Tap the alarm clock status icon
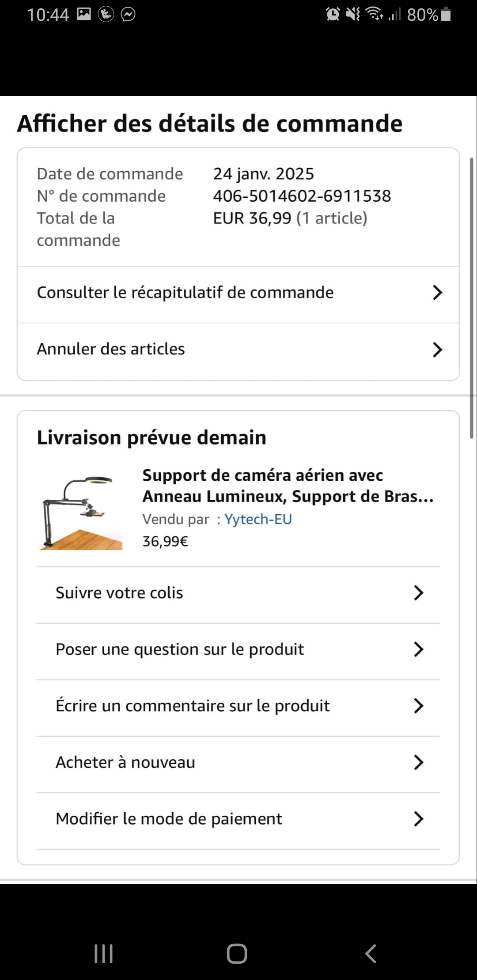Viewport: 477px width, 980px height. [x=333, y=15]
